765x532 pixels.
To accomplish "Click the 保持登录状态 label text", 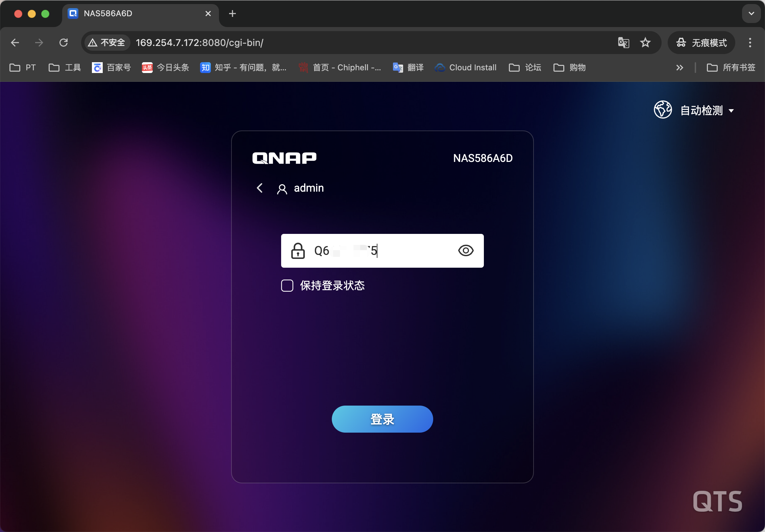I will coord(332,286).
